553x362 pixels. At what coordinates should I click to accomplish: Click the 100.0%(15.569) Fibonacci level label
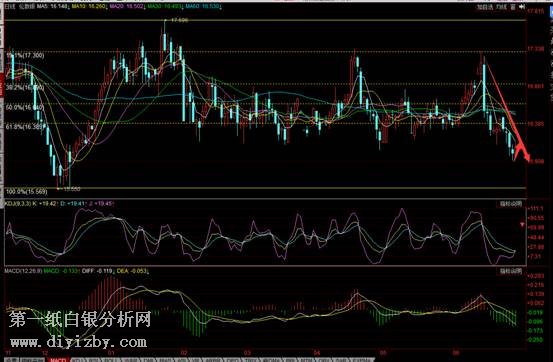[26, 192]
